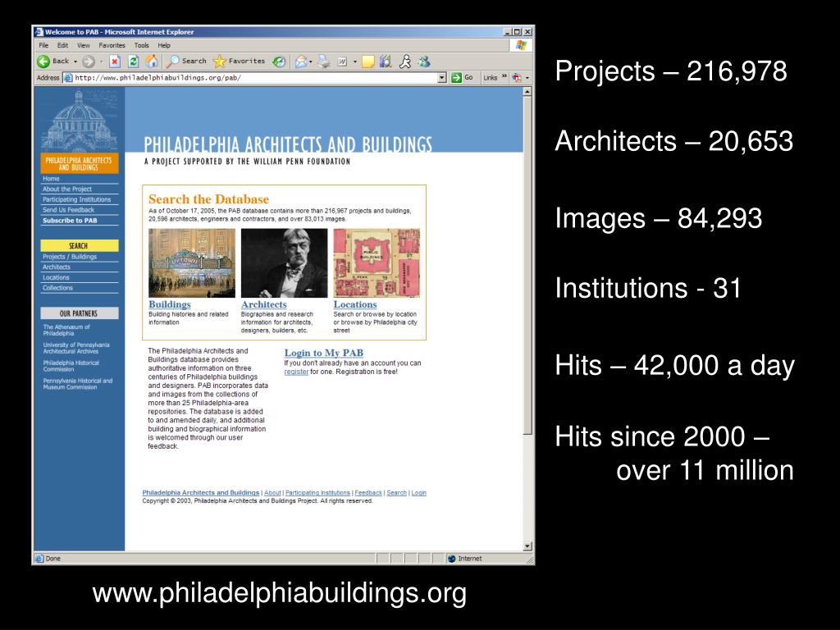Screen dimensions: 840x630
Task: Open Participating Institutions sidebar link
Action: (76, 199)
